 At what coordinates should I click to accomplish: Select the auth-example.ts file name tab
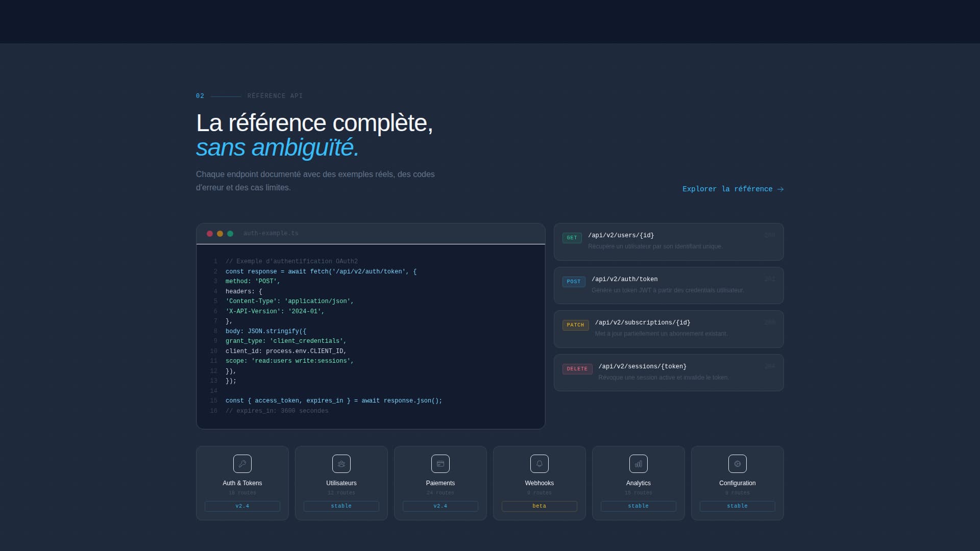tap(271, 233)
